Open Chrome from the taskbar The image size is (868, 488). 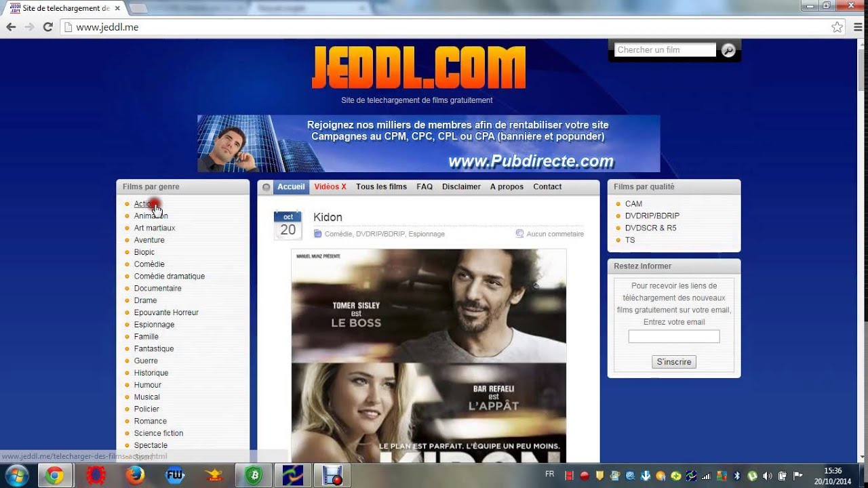tap(55, 476)
